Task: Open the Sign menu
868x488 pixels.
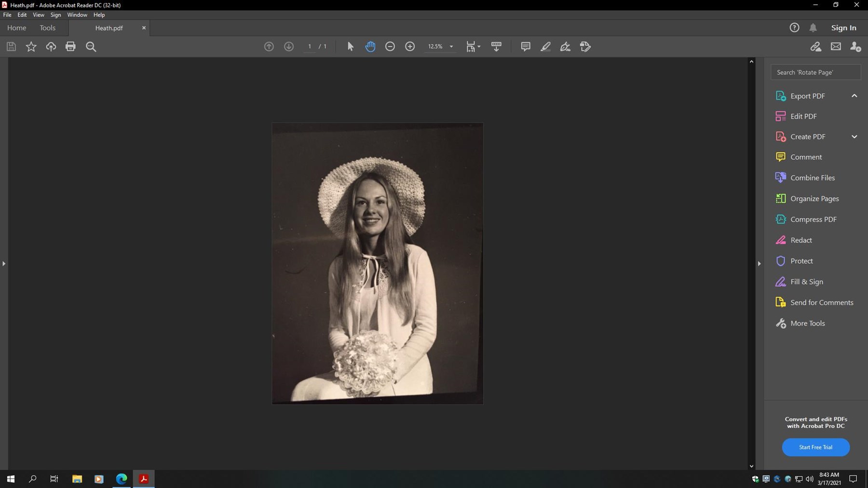Action: 56,15
